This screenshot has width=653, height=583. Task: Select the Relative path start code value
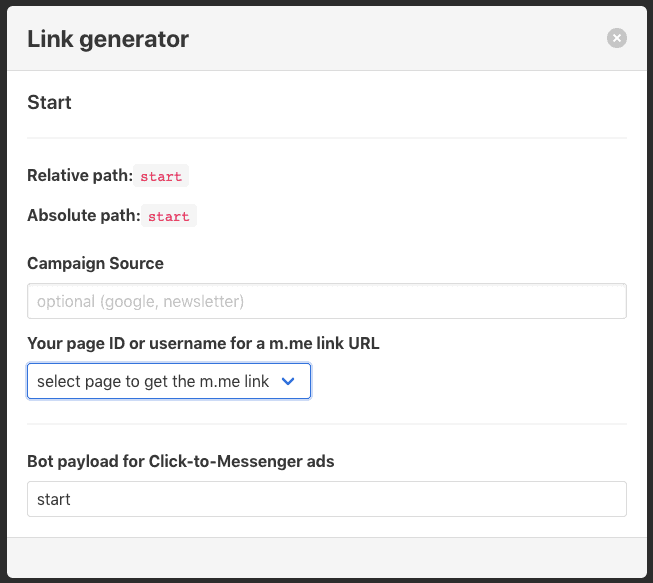pyautogui.click(x=161, y=176)
